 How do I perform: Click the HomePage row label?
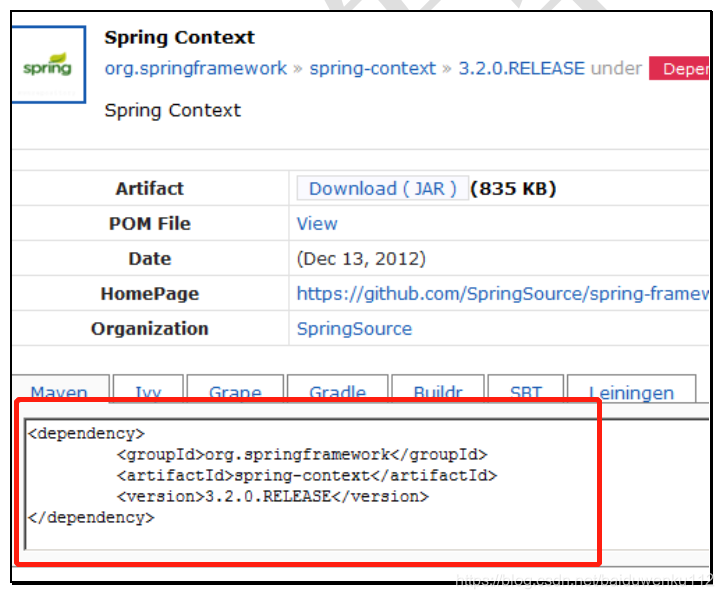pos(150,294)
